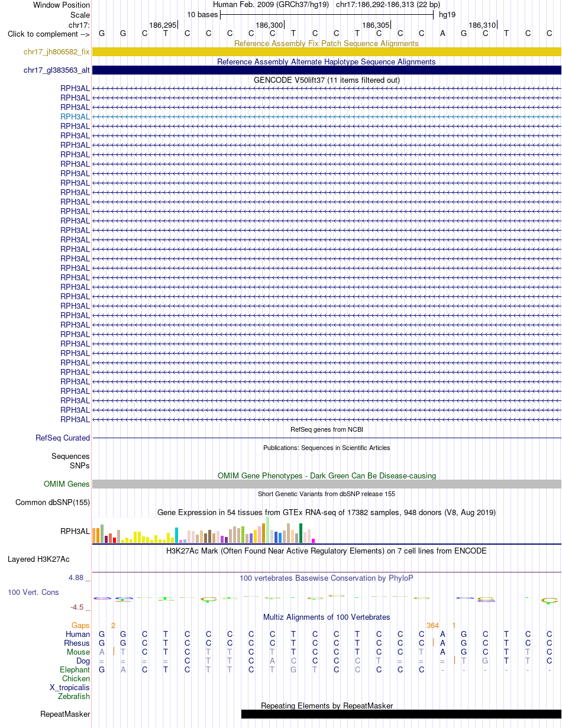Click the Gaps label in Multiz alignment
The image size is (562, 728).
tap(81, 625)
